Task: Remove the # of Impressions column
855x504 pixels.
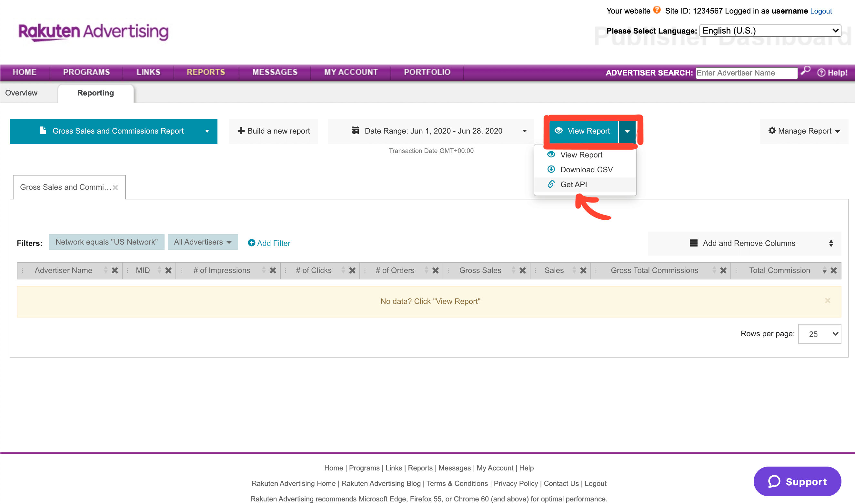Action: pos(273,270)
